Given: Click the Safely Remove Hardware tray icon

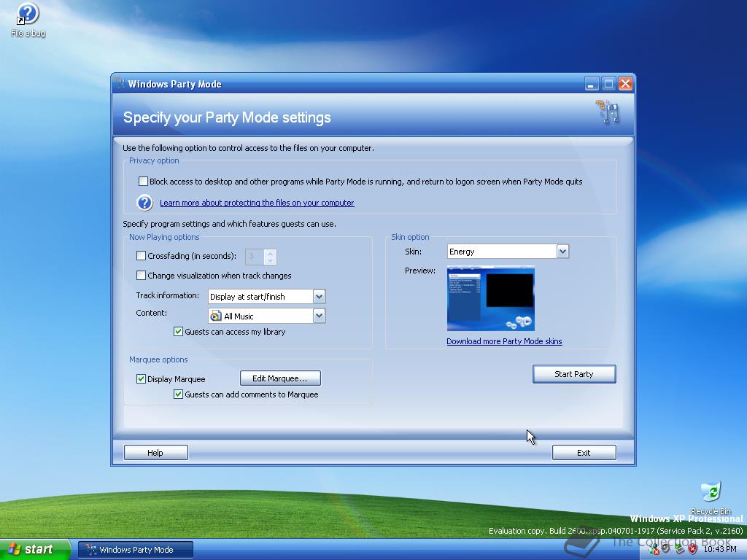Looking at the screenshot, I should [x=680, y=548].
